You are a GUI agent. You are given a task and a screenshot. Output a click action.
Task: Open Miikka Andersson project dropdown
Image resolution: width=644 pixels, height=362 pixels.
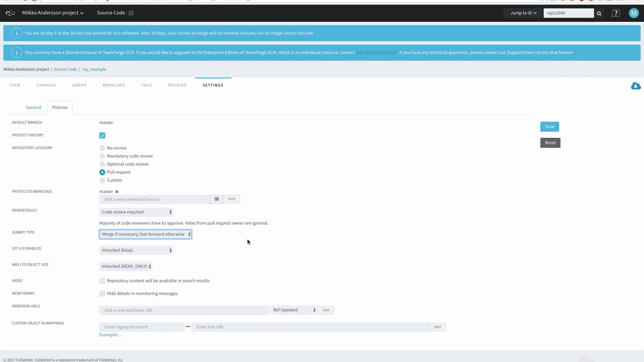point(53,13)
